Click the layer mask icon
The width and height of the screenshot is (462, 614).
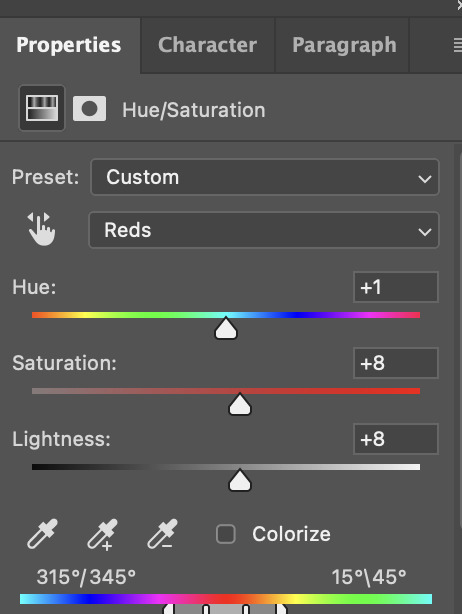(89, 108)
